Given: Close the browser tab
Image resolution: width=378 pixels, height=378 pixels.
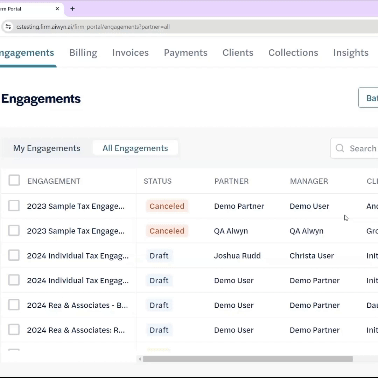Looking at the screenshot, I should pos(57,9).
